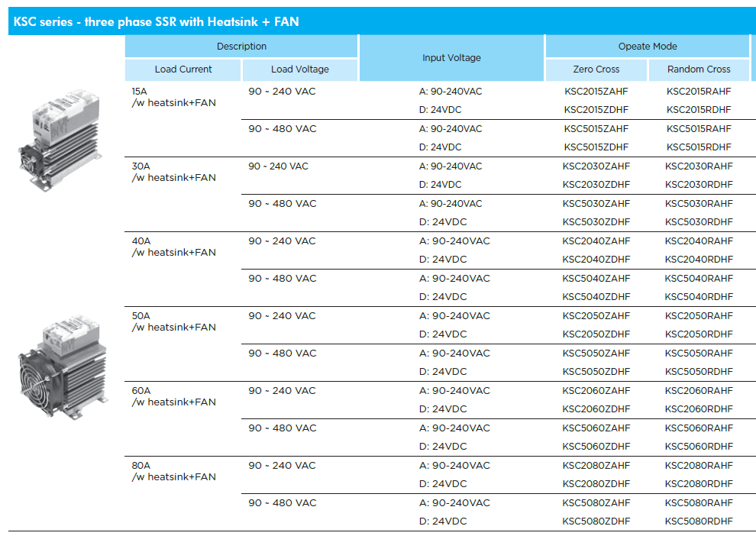Click part number KSC5030ZDHF
756x536 pixels.
(596, 221)
